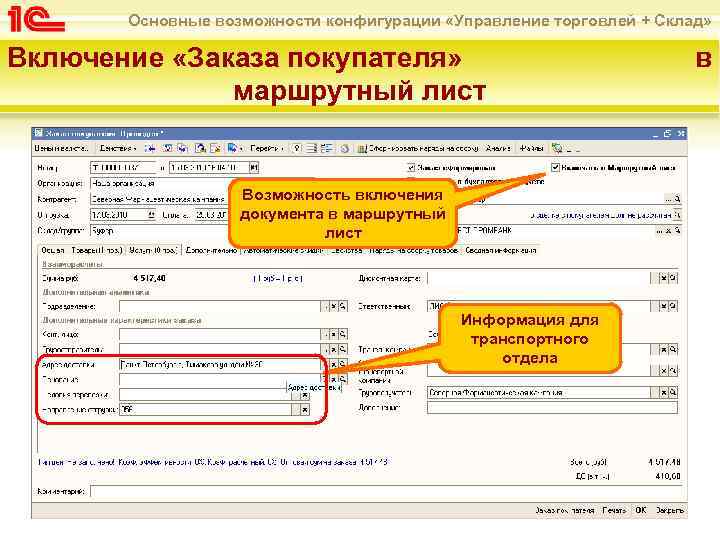This screenshot has width=720, height=540.
Task: Clear the field containing 356 with X
Action: [305, 409]
